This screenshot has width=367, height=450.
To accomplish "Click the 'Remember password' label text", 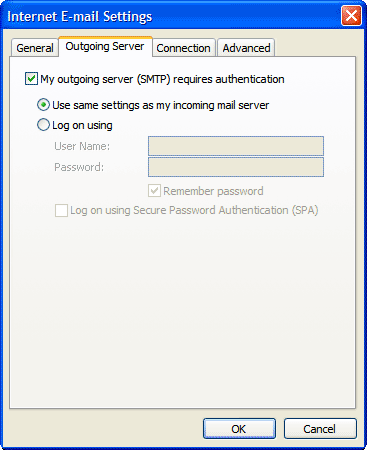I will pos(213,191).
